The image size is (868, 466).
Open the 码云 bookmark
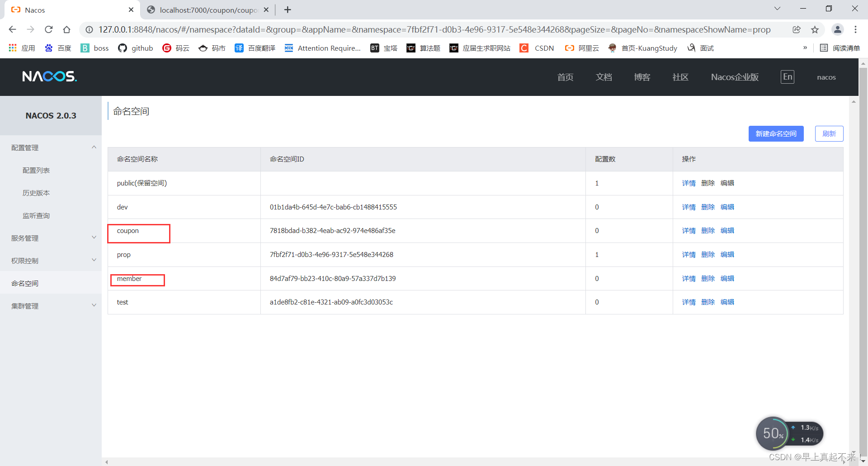176,48
